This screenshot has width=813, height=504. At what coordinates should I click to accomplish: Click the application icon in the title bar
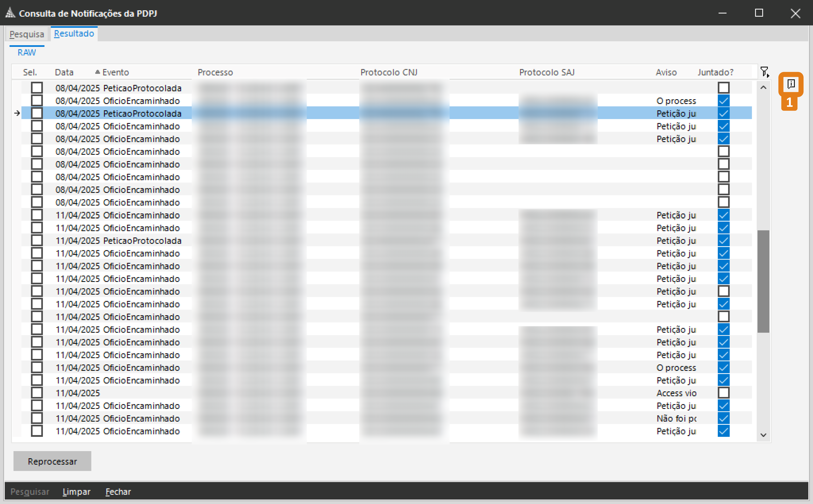click(10, 13)
